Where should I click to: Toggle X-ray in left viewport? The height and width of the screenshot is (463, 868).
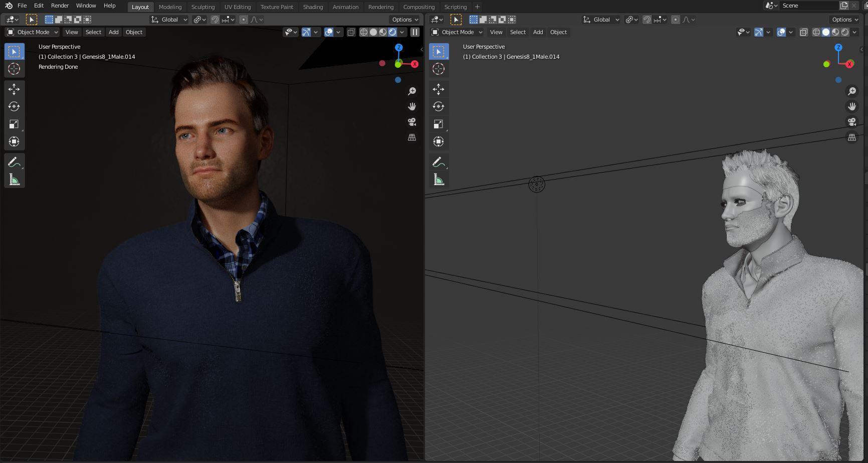click(351, 32)
